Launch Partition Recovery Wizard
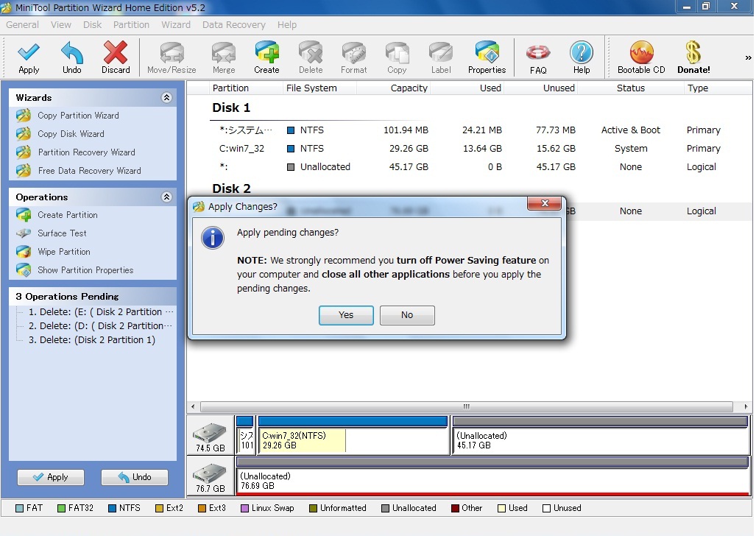Image resolution: width=756 pixels, height=536 pixels. [x=86, y=152]
